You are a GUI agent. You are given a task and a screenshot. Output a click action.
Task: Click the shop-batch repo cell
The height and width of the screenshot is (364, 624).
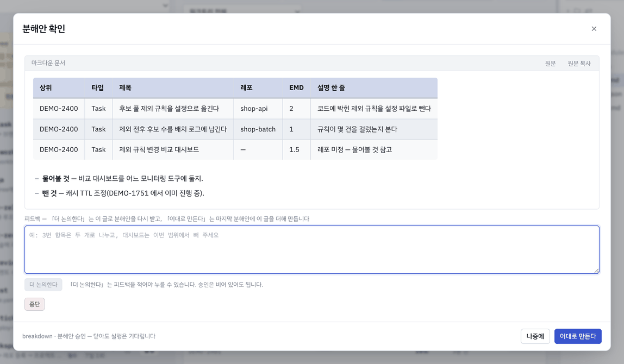[x=258, y=129]
